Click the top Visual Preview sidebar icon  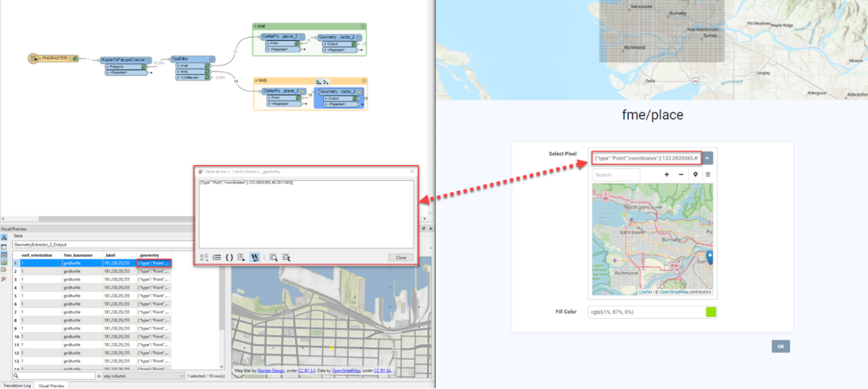point(4,237)
